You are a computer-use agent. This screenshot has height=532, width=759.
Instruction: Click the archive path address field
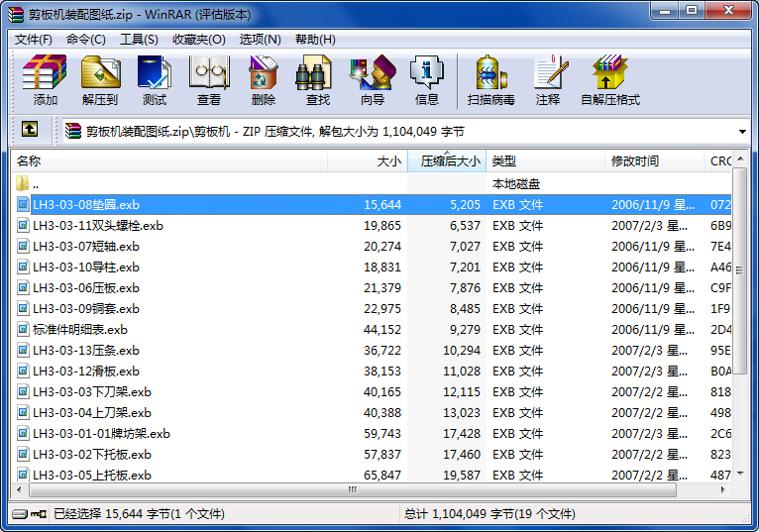[x=404, y=131]
